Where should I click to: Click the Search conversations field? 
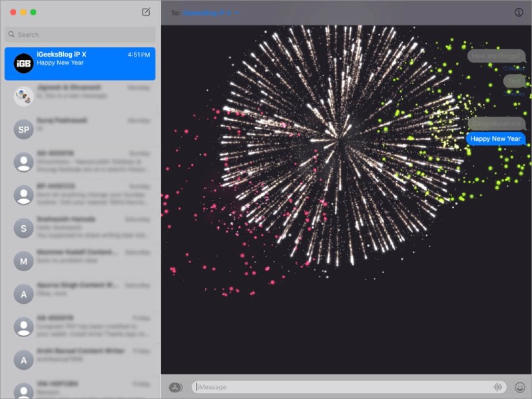coord(83,35)
